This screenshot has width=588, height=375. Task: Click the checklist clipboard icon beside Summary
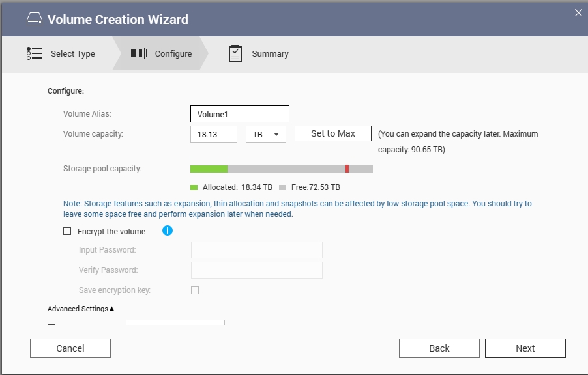(235, 53)
